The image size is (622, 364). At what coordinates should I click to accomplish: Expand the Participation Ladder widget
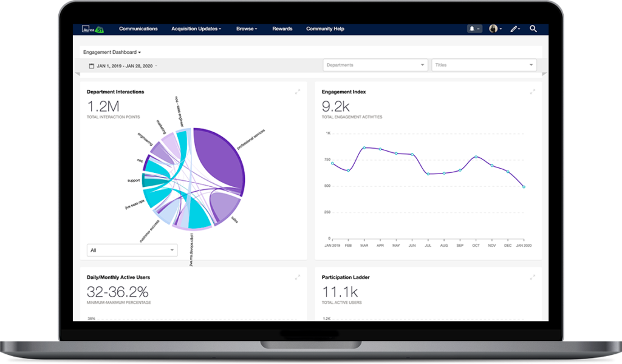pyautogui.click(x=533, y=277)
